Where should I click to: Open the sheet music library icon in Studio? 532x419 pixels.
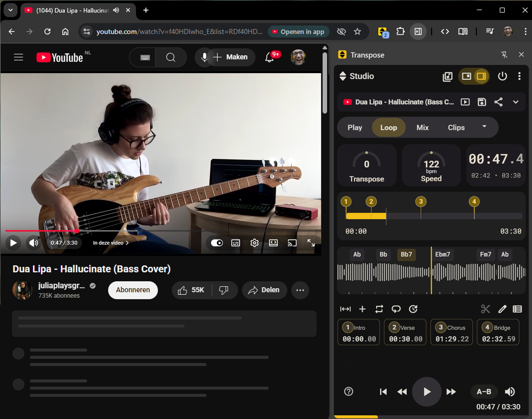(x=447, y=76)
